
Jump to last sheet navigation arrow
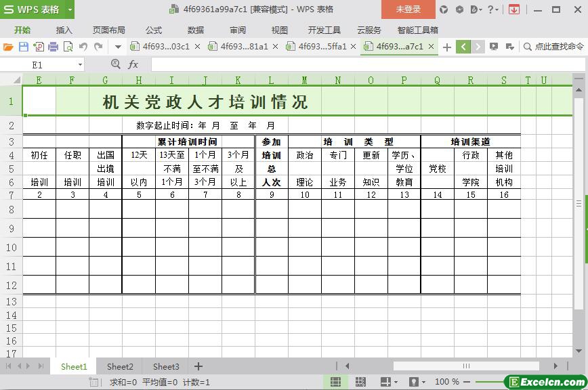click(41, 366)
